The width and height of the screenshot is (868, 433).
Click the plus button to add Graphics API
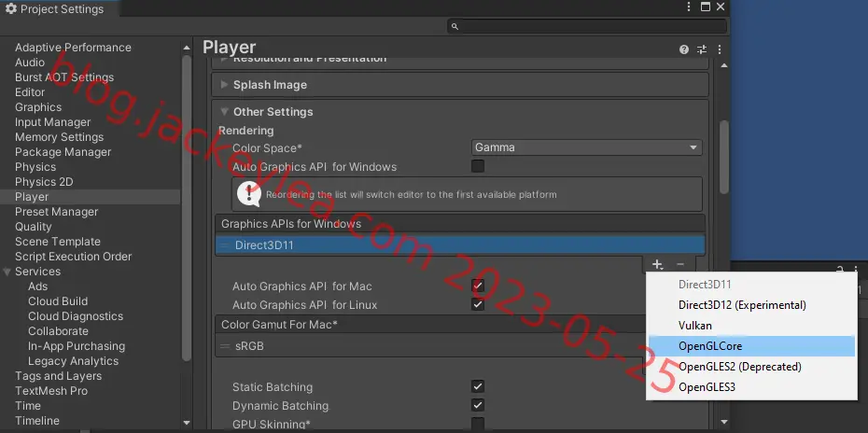[x=657, y=265]
